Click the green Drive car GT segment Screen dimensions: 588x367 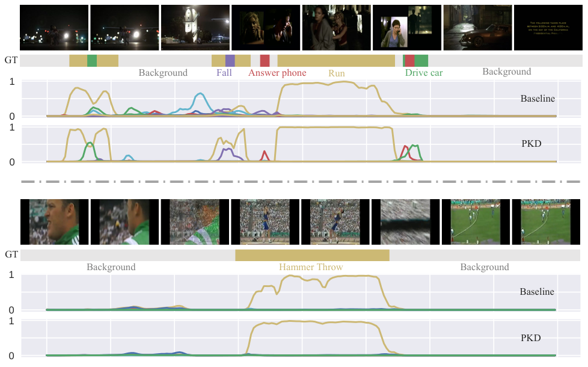[x=421, y=61]
